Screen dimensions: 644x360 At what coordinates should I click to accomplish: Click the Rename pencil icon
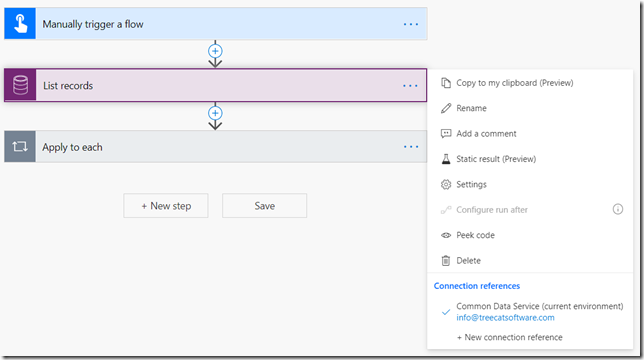(x=446, y=108)
